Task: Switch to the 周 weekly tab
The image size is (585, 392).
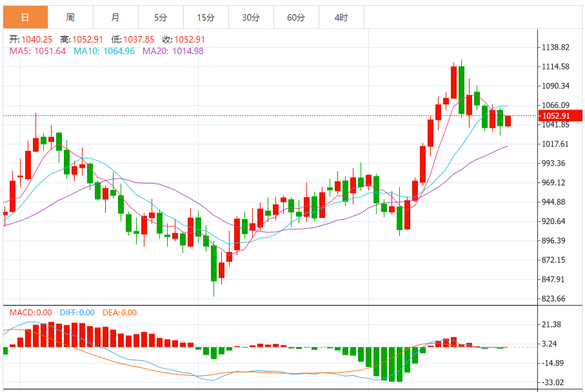Action: tap(70, 17)
